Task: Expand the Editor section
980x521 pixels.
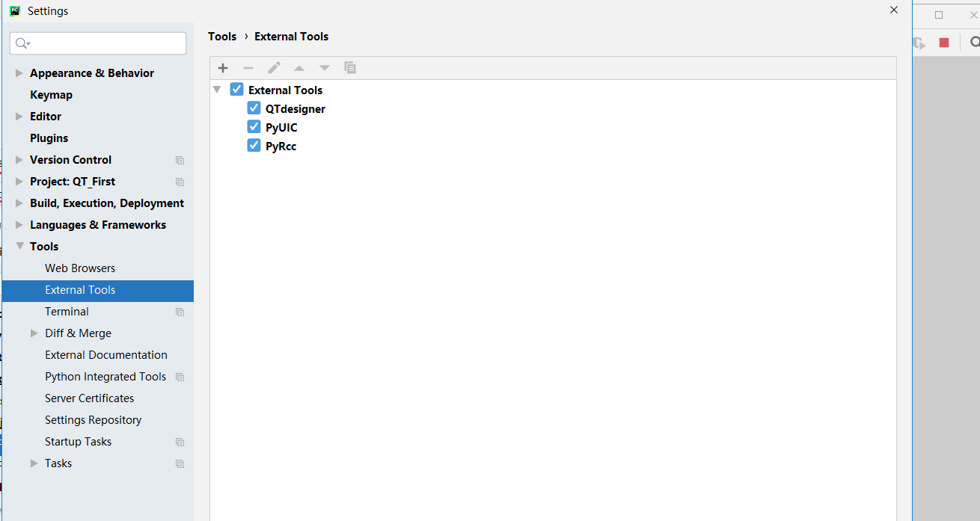Action: 19,117
